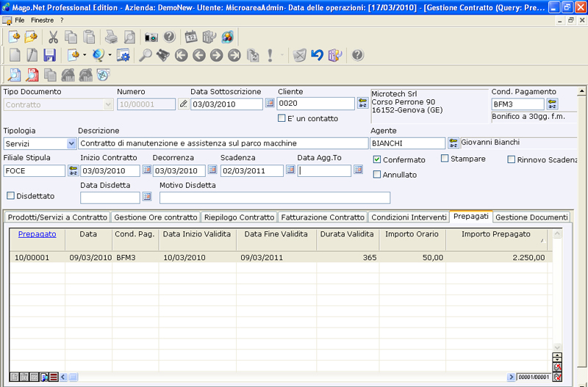Click the blank New document icon
Image resolution: width=588 pixels, height=387 pixels.
[15, 55]
